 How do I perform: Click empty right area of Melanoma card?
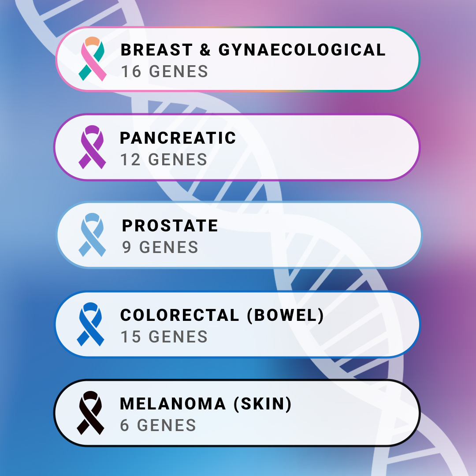coord(355,413)
